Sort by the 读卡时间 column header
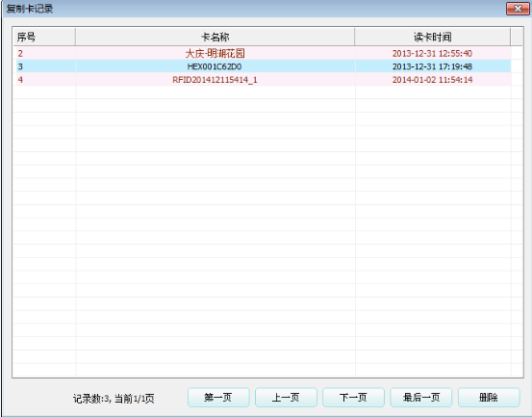The height and width of the screenshot is (417, 532). pos(433,37)
